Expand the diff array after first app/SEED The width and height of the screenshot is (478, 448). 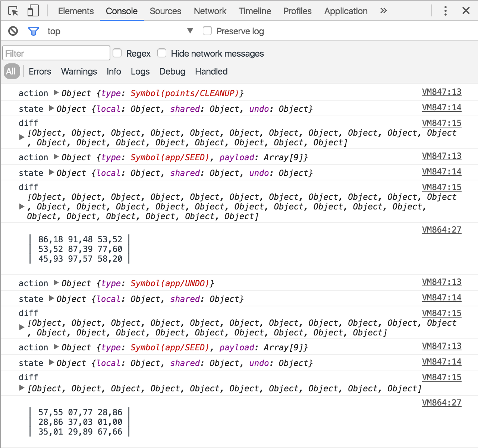point(22,206)
